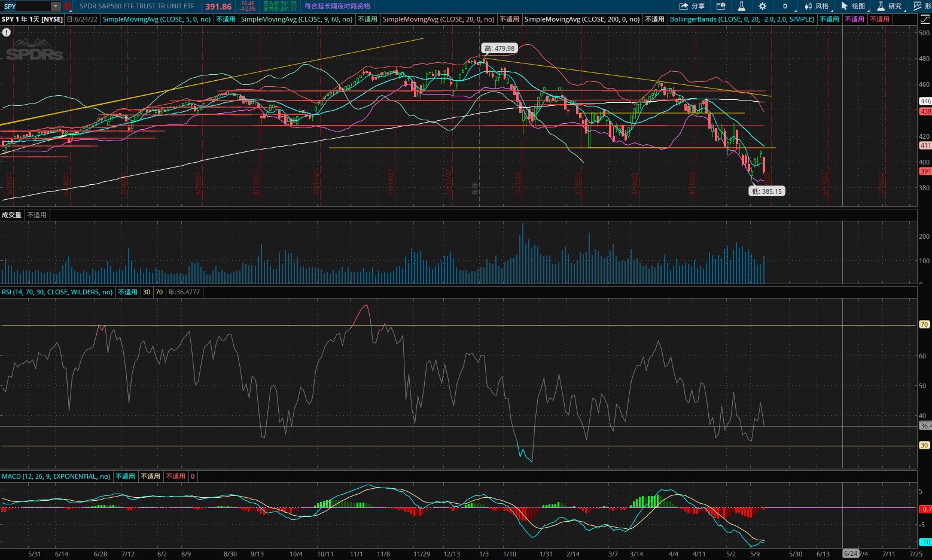Screen dimensions: 932x560
Task: Open the 研究 studies menu
Action: (x=890, y=6)
